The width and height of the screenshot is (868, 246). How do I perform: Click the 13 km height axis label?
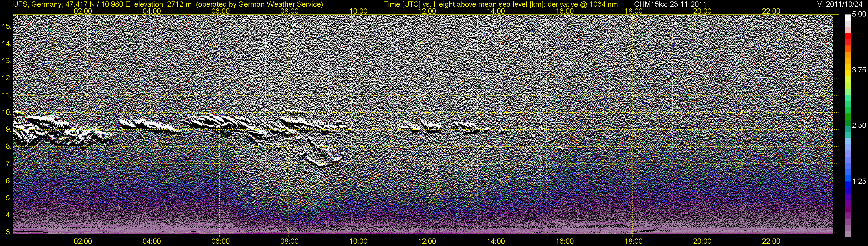[6, 61]
